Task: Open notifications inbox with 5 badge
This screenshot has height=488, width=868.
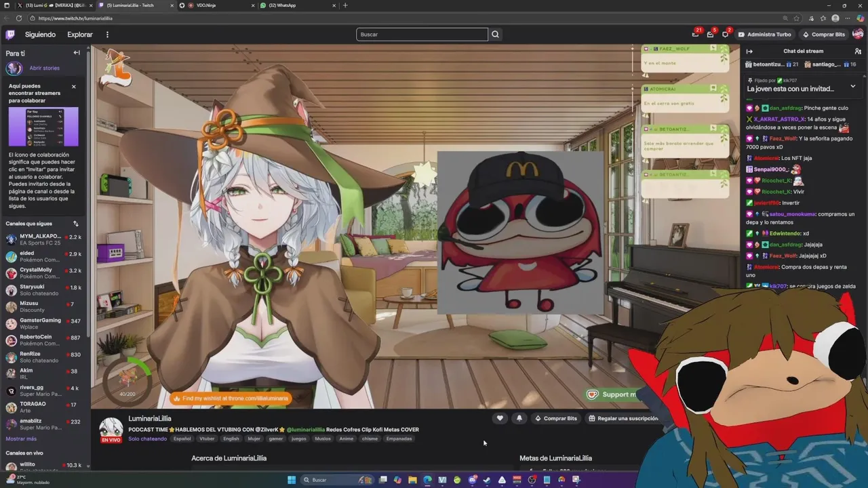Action: [710, 35]
